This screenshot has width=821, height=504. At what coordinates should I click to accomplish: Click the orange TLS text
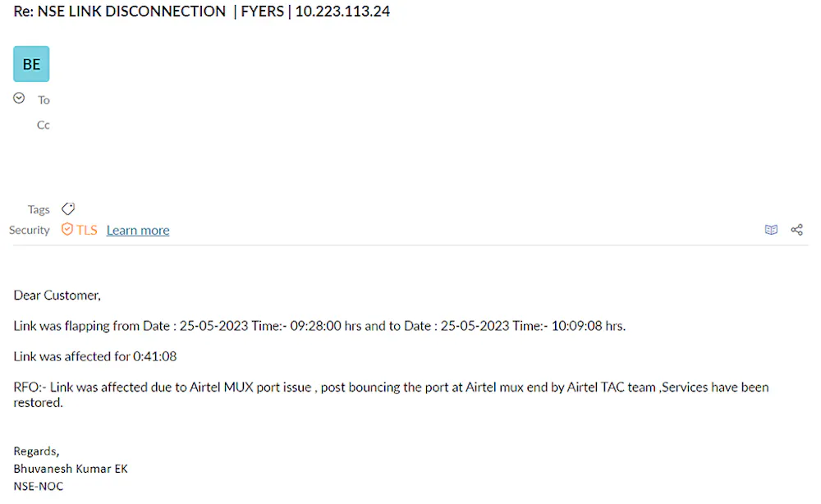coord(87,230)
